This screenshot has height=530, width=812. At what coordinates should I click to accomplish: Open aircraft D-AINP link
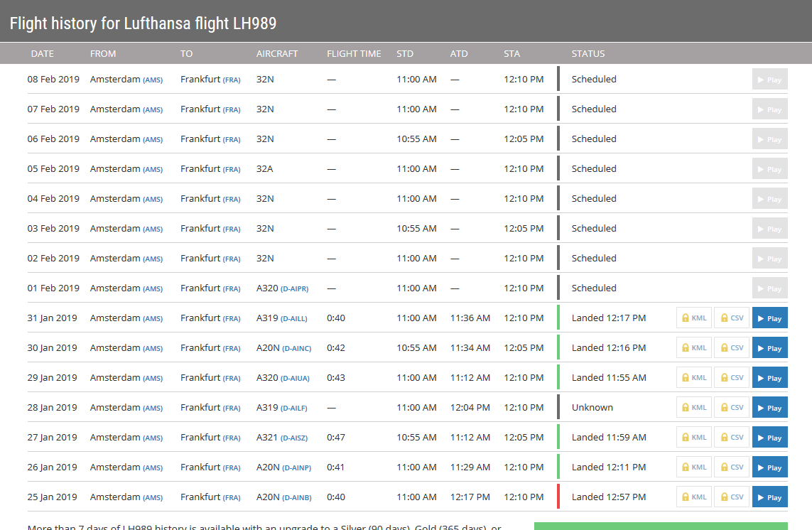point(297,467)
